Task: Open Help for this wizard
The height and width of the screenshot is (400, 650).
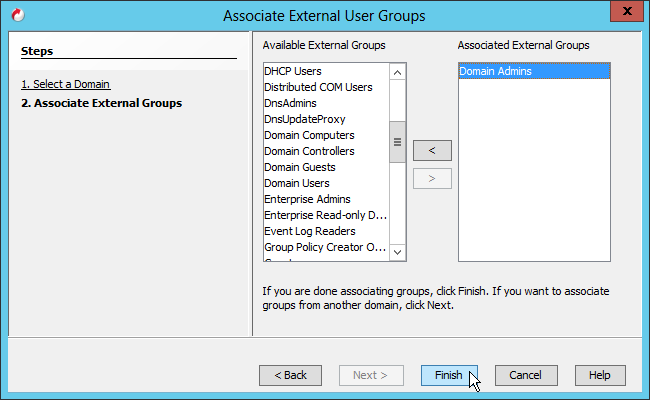Action: tap(599, 375)
